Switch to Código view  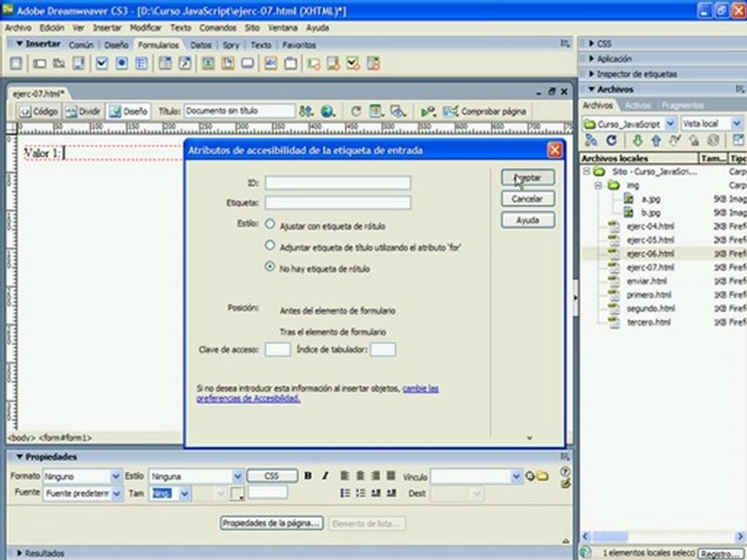pyautogui.click(x=39, y=111)
